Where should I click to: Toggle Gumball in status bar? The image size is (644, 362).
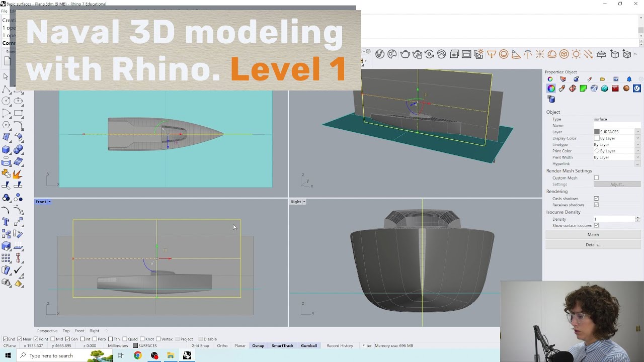[309, 346]
